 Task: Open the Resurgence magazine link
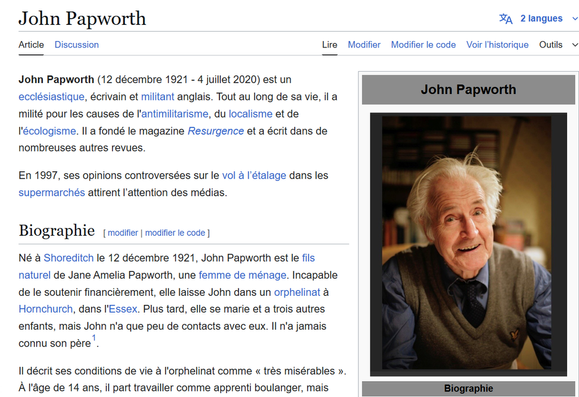click(x=216, y=131)
